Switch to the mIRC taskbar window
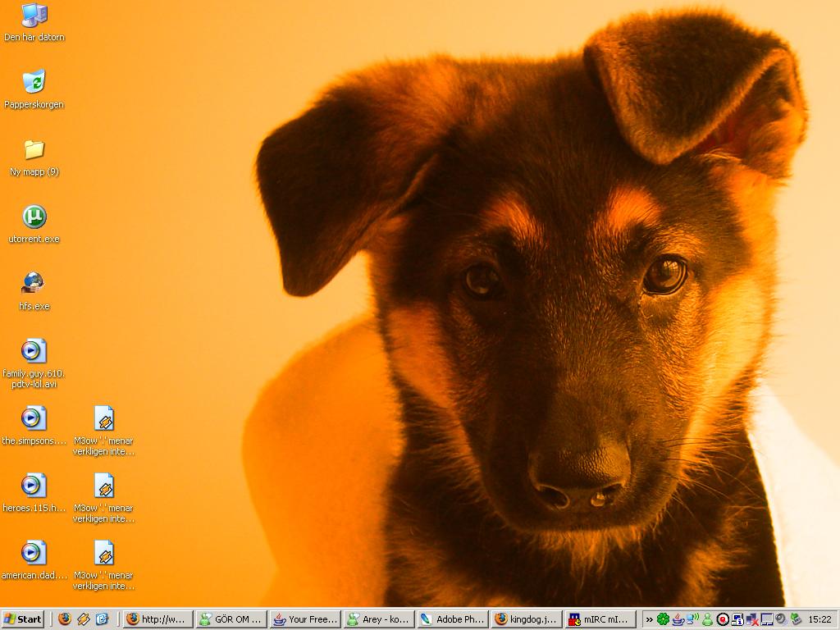Viewport: 840px width, 630px height. point(601,619)
